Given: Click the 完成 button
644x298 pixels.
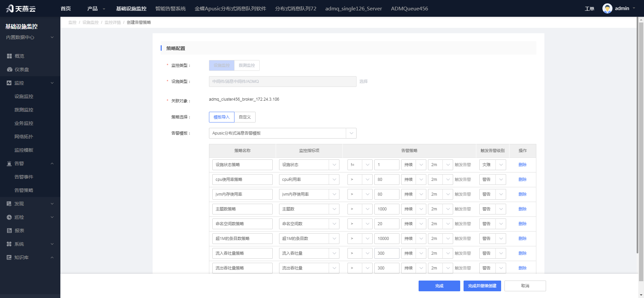Looking at the screenshot, I should click(x=439, y=286).
